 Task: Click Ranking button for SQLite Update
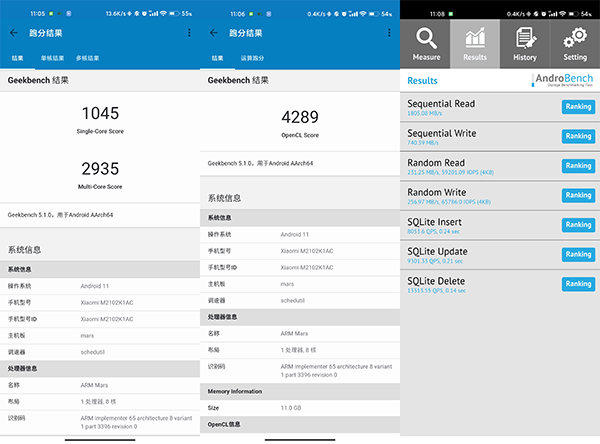578,255
